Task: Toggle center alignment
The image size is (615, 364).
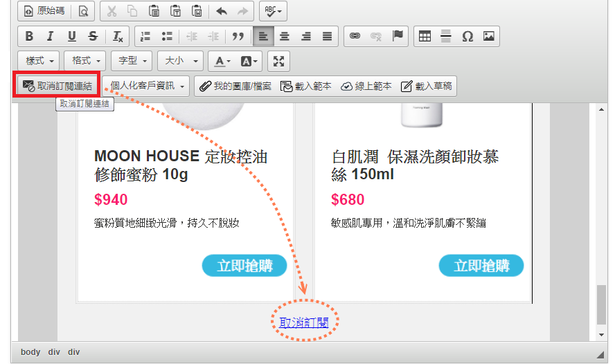Action: (285, 37)
